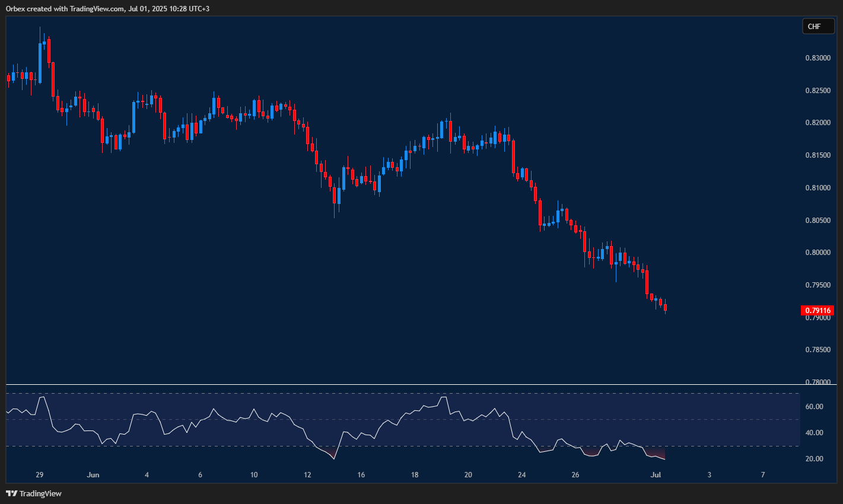Select the RSI indicator line
The width and height of the screenshot is (843, 504).
click(444, 398)
